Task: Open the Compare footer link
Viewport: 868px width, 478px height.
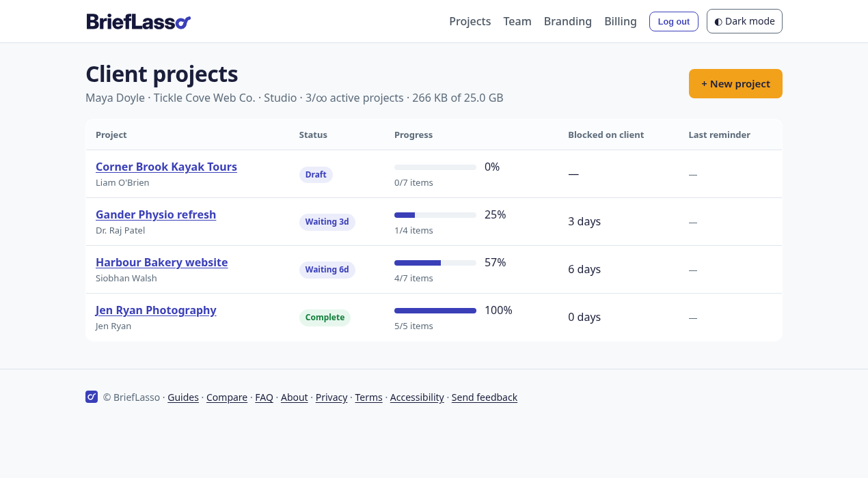Action: [227, 397]
